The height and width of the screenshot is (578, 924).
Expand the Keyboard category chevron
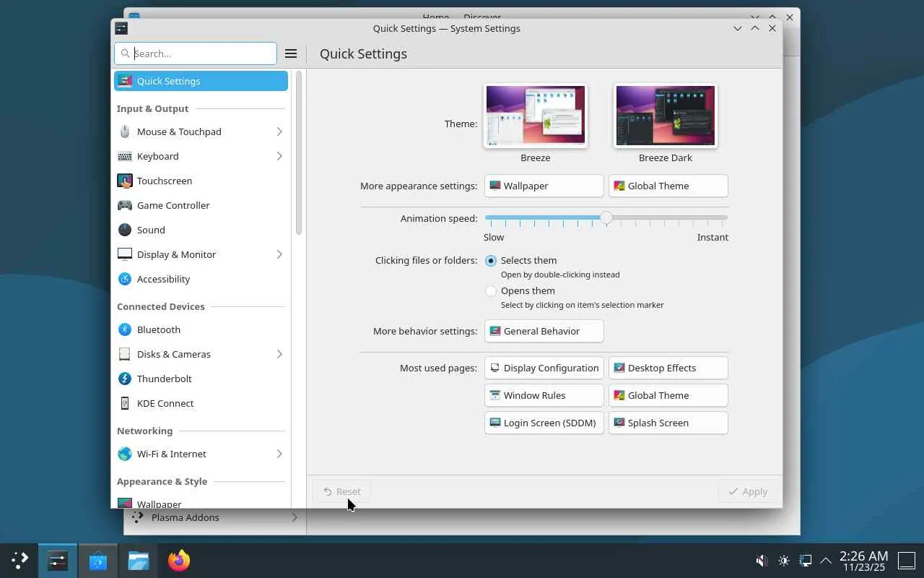point(279,156)
